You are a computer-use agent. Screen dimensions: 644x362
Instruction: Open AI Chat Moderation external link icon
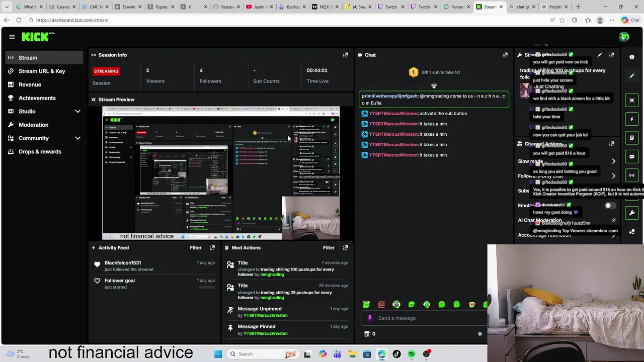[x=613, y=220]
